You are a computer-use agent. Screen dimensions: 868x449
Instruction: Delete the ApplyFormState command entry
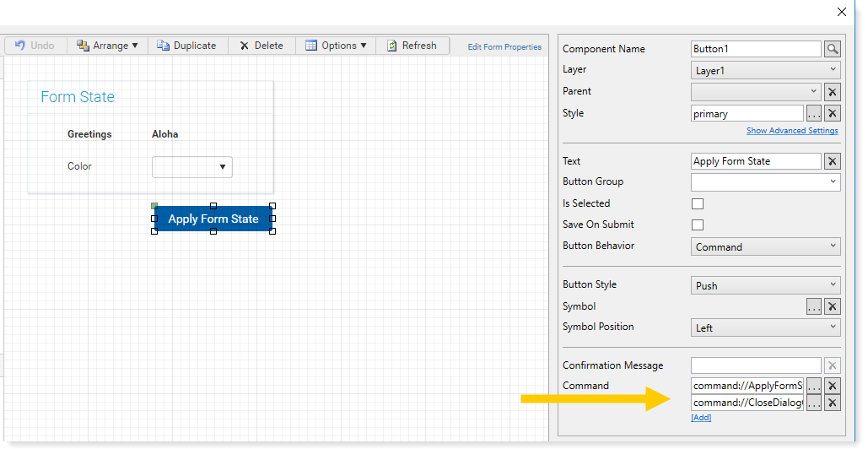[x=832, y=386]
